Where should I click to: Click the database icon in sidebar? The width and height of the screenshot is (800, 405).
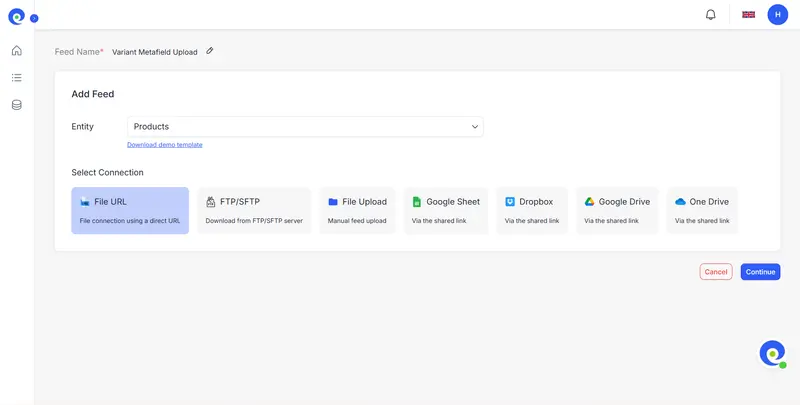pyautogui.click(x=17, y=105)
